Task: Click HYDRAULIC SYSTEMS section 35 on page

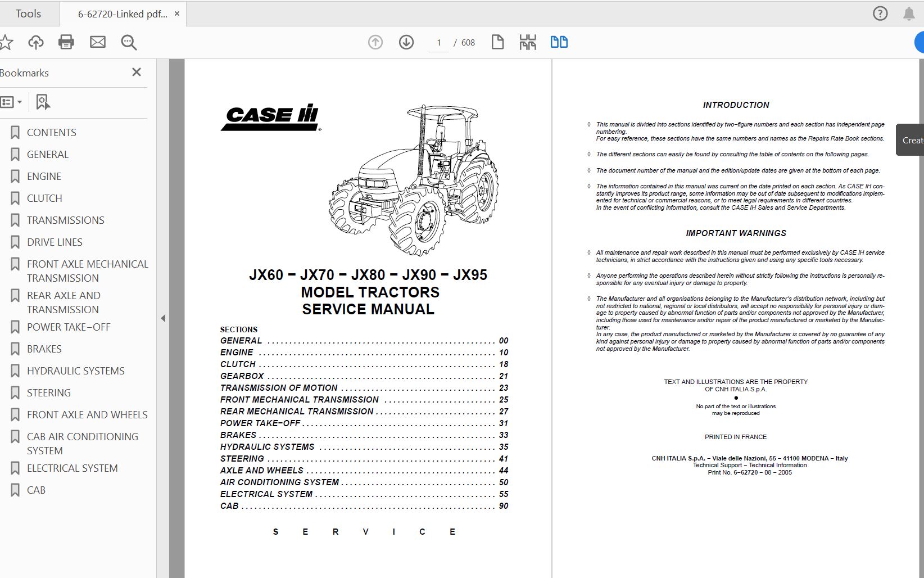Action: coord(364,447)
